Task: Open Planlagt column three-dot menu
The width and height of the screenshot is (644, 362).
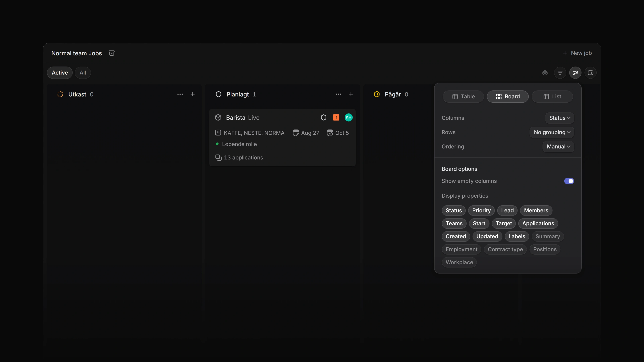Action: click(338, 94)
